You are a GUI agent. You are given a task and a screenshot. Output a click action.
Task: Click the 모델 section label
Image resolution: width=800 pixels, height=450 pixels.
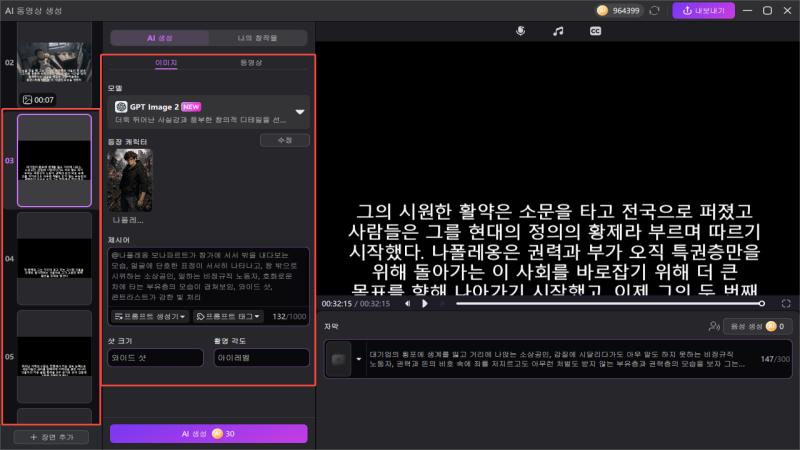(115, 88)
